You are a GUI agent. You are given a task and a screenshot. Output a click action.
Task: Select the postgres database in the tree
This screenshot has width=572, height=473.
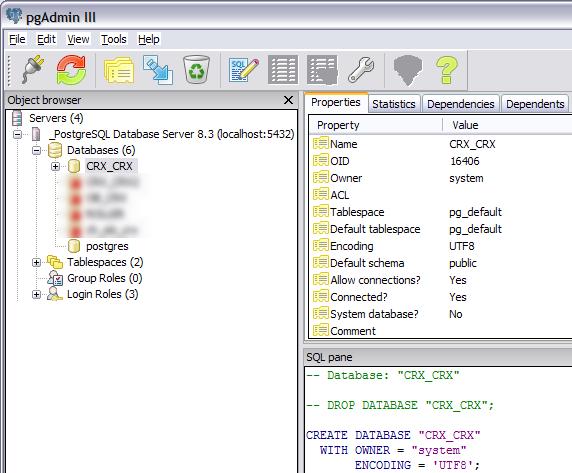(107, 246)
